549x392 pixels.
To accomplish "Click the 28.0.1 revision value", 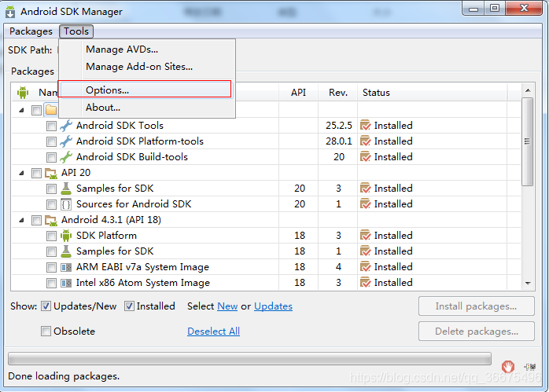I will coord(338,141).
